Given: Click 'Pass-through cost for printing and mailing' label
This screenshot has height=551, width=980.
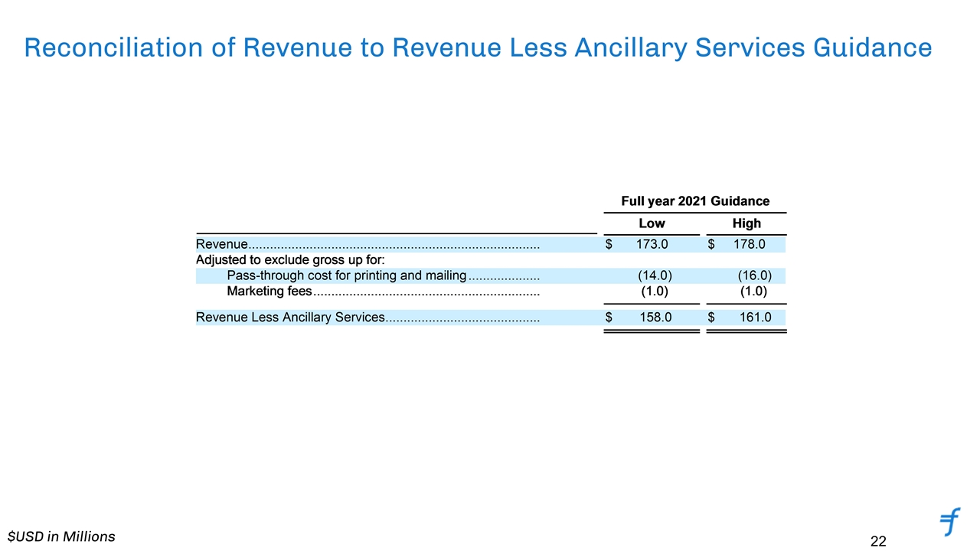Looking at the screenshot, I should (x=347, y=275).
